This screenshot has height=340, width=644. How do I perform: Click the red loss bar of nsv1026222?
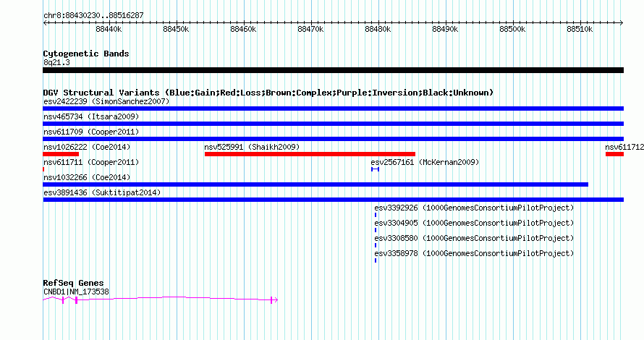[61, 154]
